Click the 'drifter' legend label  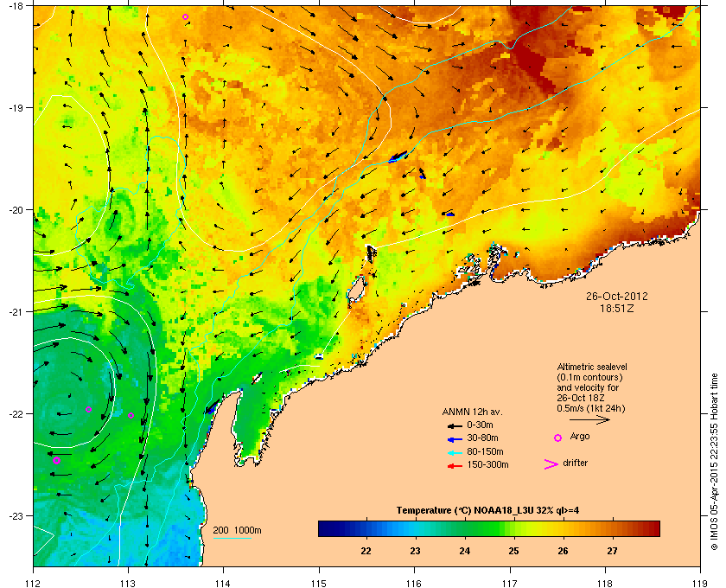point(575,463)
